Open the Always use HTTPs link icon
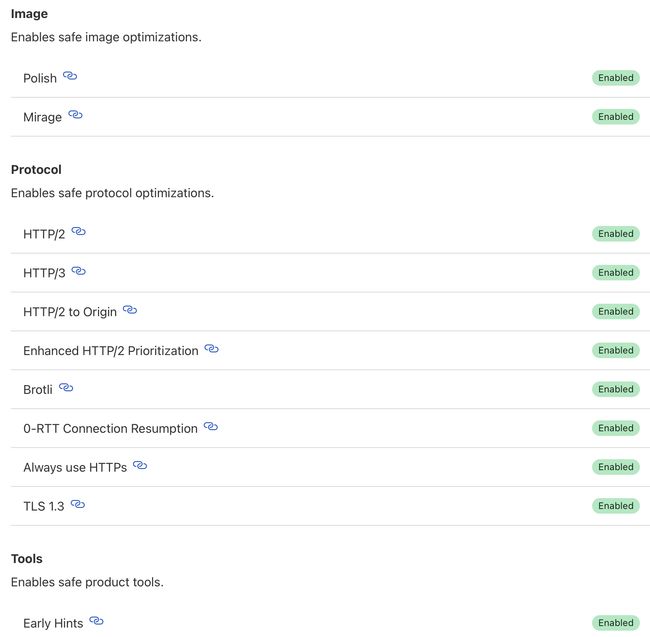 pos(140,465)
